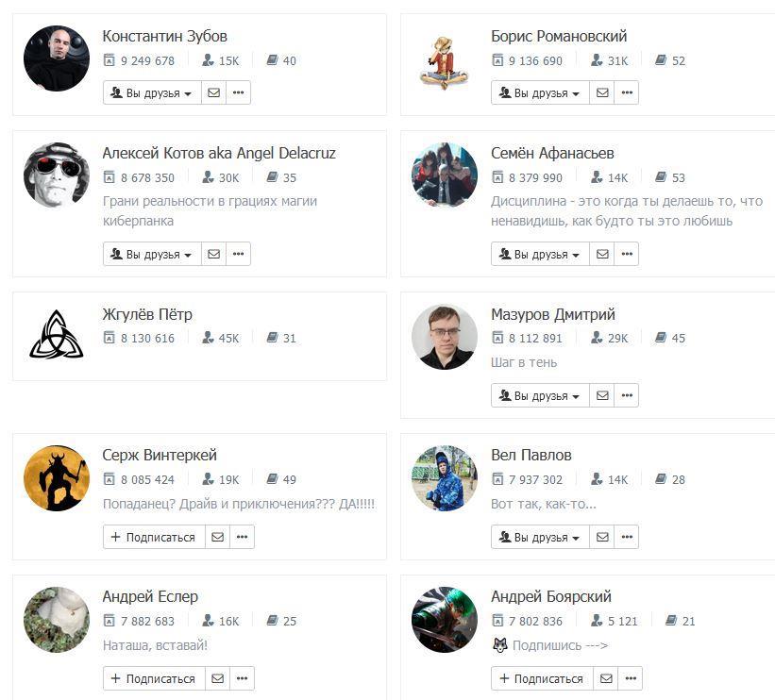775x700 pixels.
Task: Subscribe to Андрей Еслер
Action: point(154,678)
